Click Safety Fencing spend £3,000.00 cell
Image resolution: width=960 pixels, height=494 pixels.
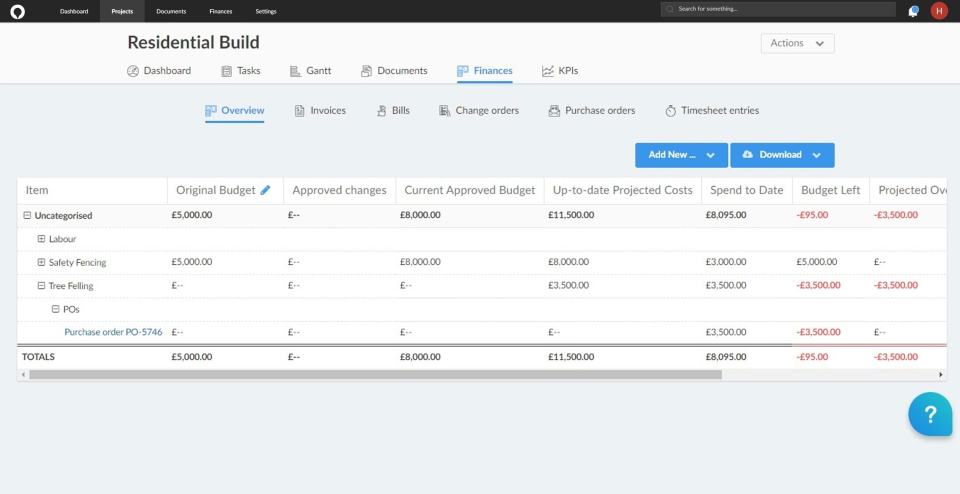pos(726,262)
